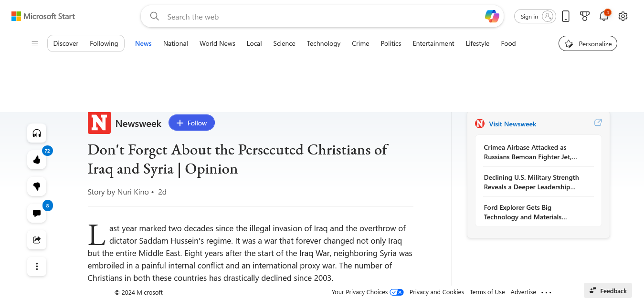Screen dimensions: 644x298
Task: Expand the hamburger navigation menu
Action: coord(35,43)
